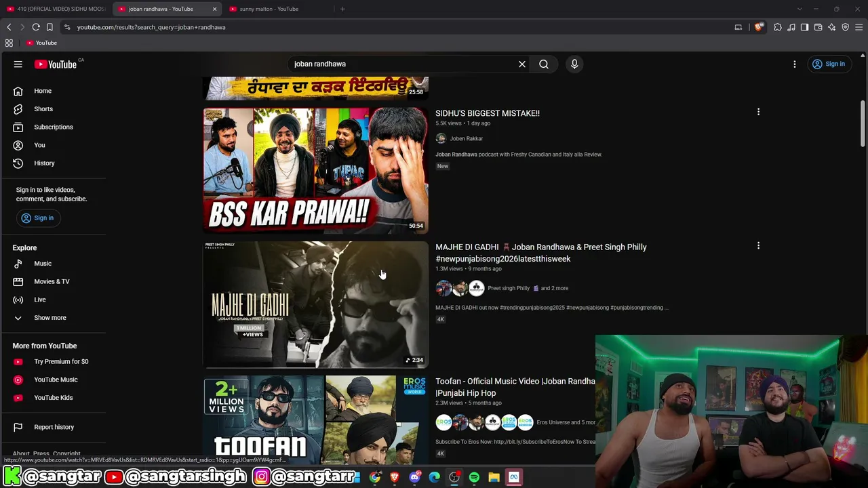Image resolution: width=868 pixels, height=488 pixels.
Task: Open more actions for MAJHE DI GADHI video
Action: pos(758,245)
